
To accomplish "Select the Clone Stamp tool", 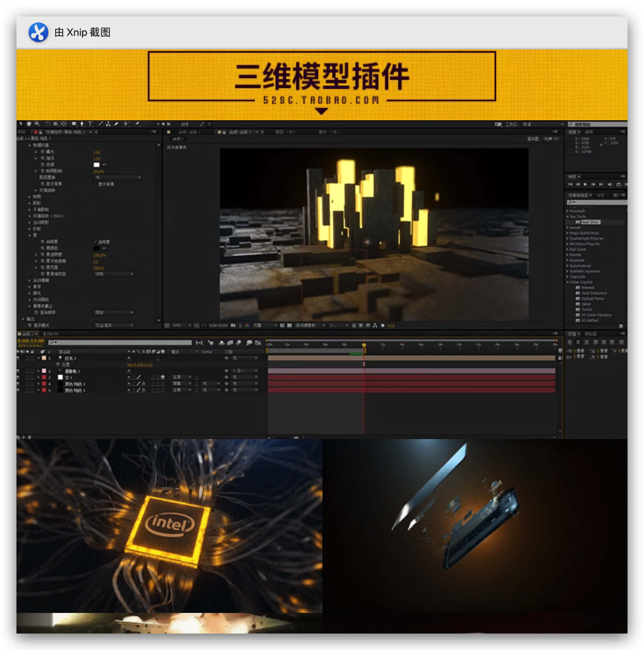I will pos(108,124).
